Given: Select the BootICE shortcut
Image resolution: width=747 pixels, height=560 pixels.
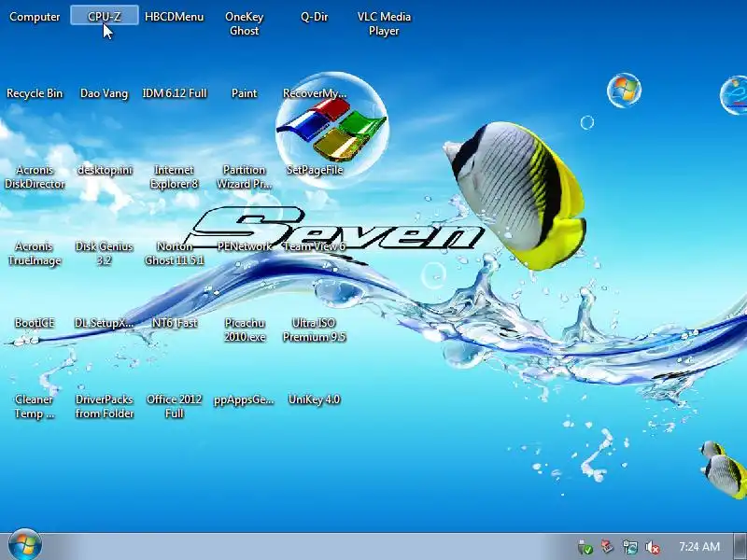Looking at the screenshot, I should 35,323.
